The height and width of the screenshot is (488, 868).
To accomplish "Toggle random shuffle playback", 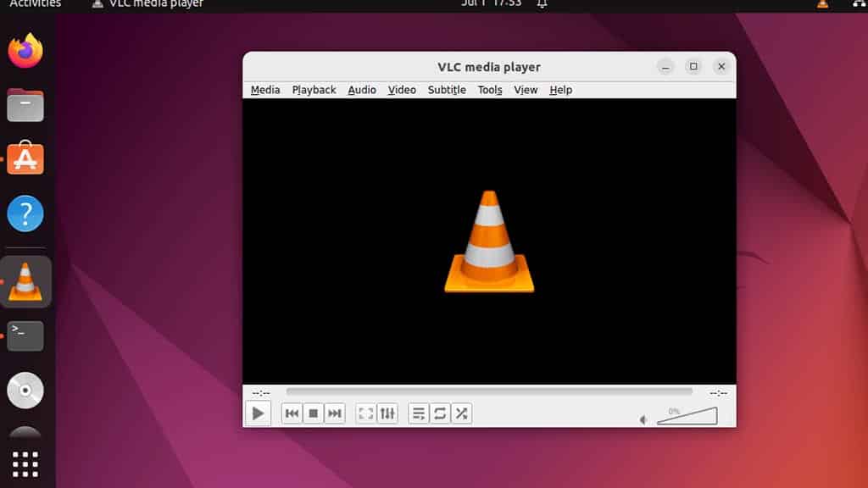I will pos(462,413).
